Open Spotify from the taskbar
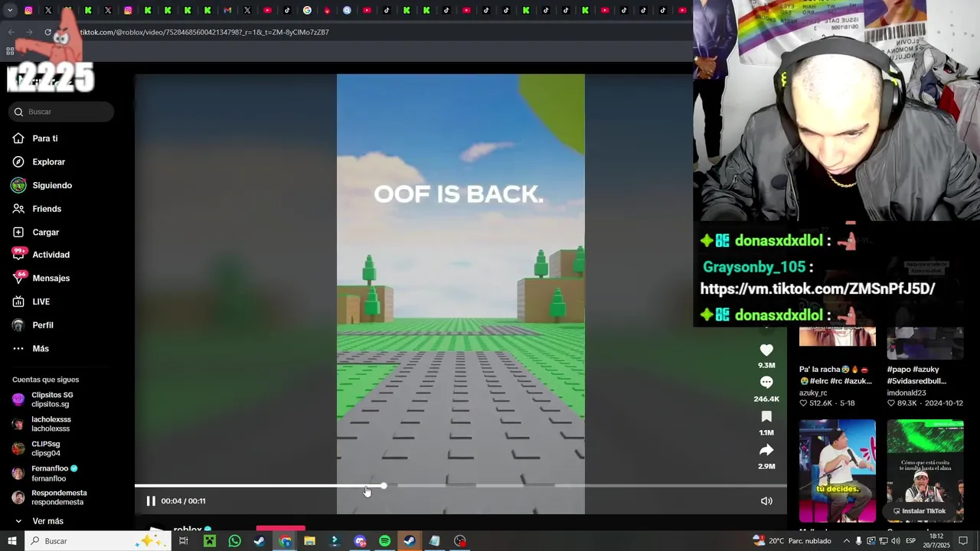The width and height of the screenshot is (980, 551). [x=384, y=541]
